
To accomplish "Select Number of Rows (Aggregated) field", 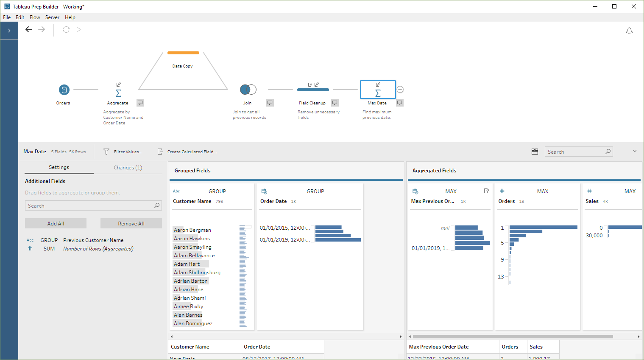I will click(x=98, y=249).
